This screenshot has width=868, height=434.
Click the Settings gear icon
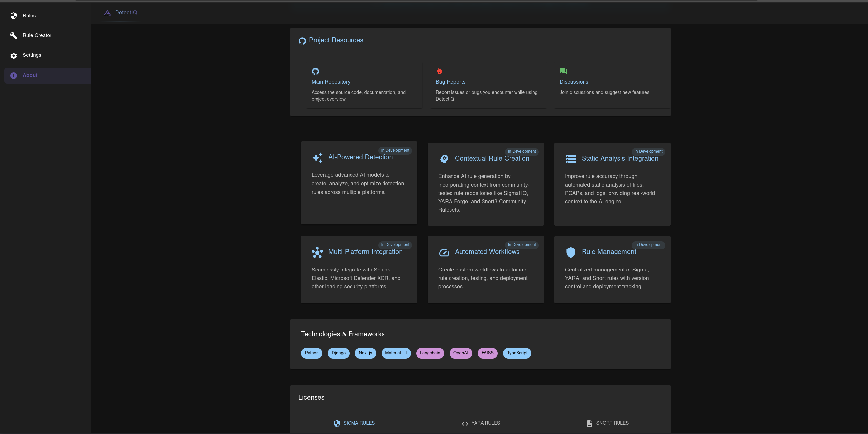[x=14, y=55]
